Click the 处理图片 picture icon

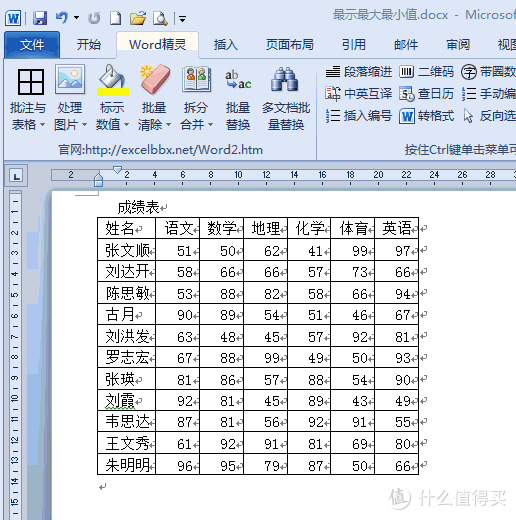tap(70, 79)
